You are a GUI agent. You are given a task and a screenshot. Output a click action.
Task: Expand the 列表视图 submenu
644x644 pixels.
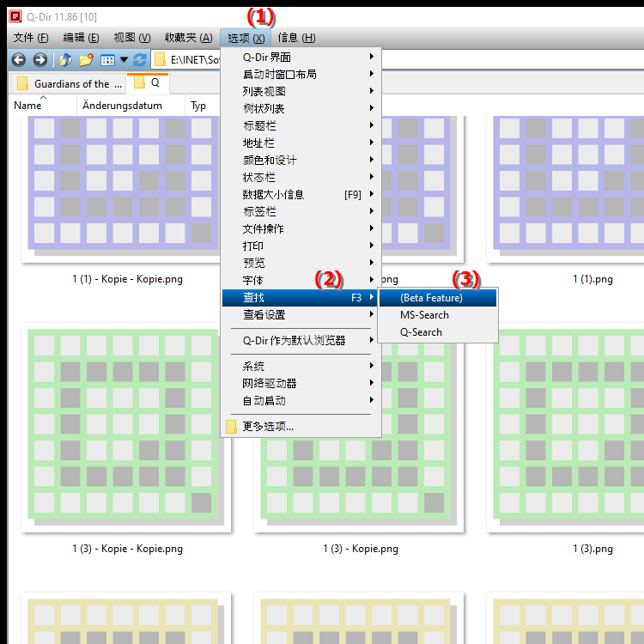click(x=301, y=92)
